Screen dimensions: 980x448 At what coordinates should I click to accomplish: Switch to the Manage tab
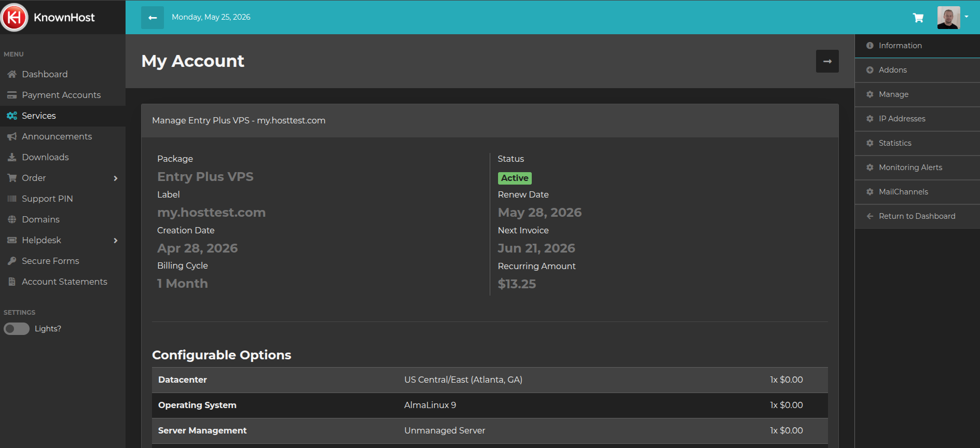tap(917, 94)
